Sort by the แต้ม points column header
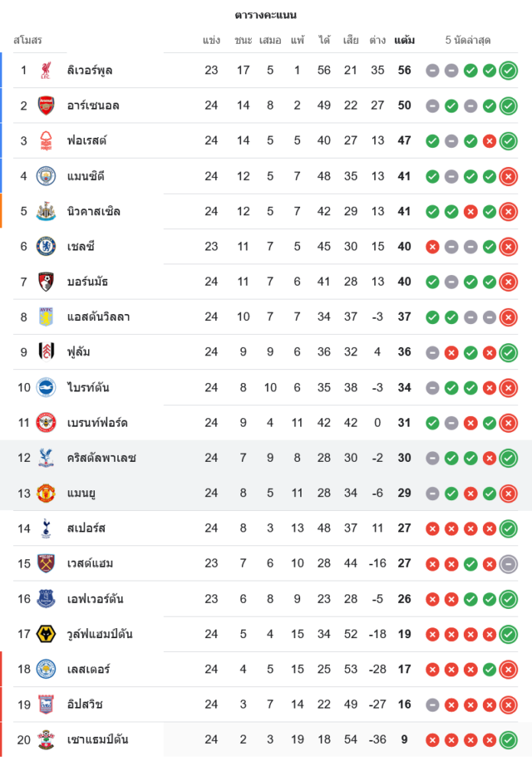 pos(404,40)
